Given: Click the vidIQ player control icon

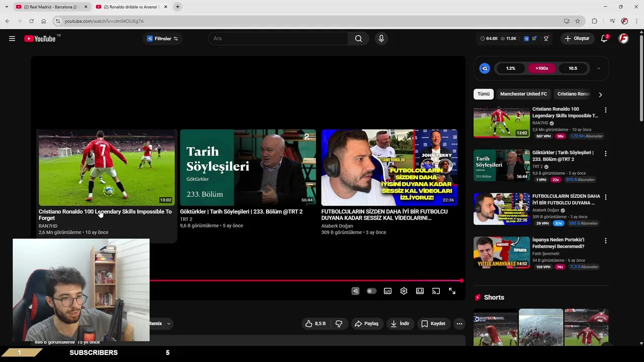Looking at the screenshot, I should click(x=355, y=291).
